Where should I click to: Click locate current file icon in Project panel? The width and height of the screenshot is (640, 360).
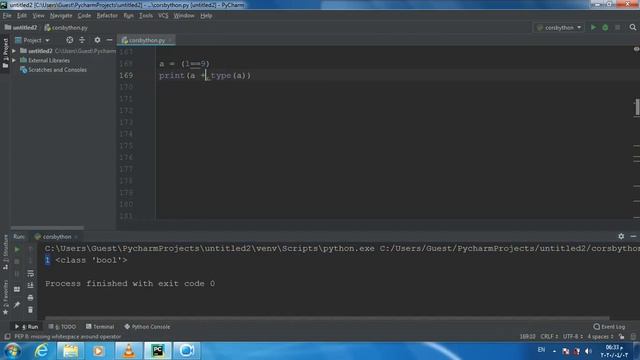[70, 40]
